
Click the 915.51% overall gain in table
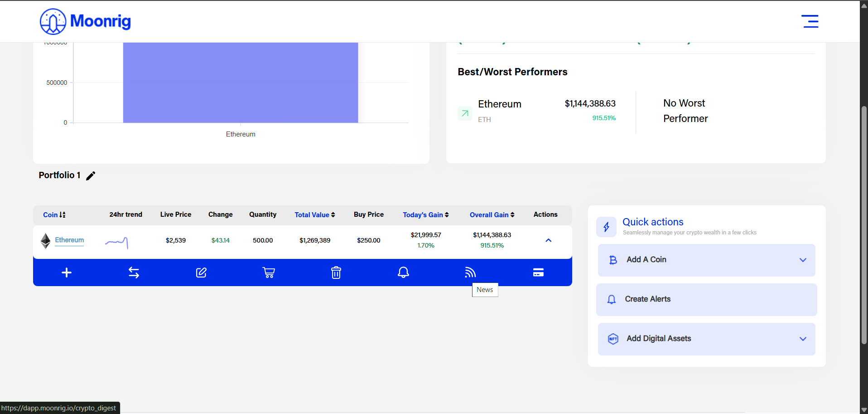(492, 245)
